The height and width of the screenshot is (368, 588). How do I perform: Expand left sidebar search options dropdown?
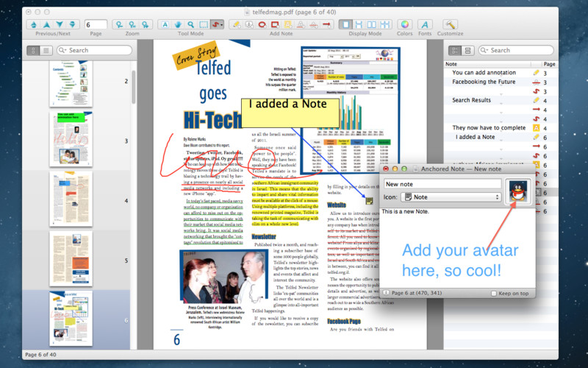point(62,50)
